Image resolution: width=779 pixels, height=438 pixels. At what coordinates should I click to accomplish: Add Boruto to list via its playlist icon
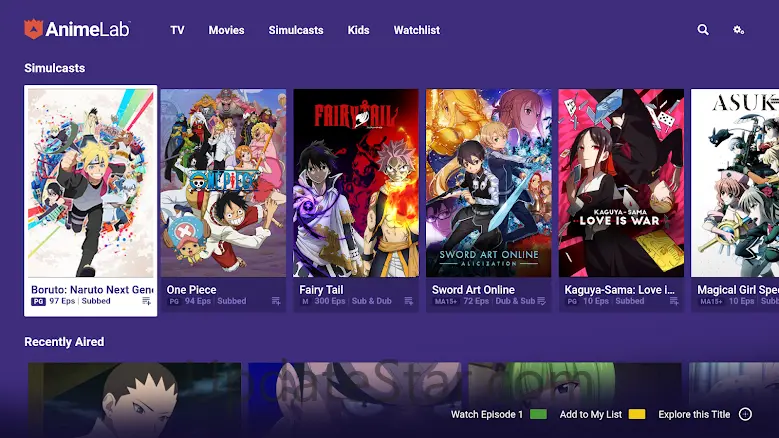147,301
